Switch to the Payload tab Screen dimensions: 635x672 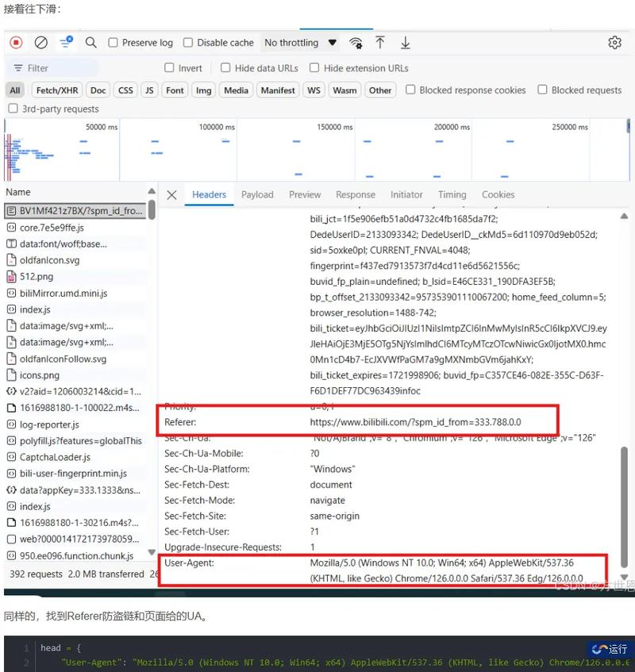pos(257,194)
